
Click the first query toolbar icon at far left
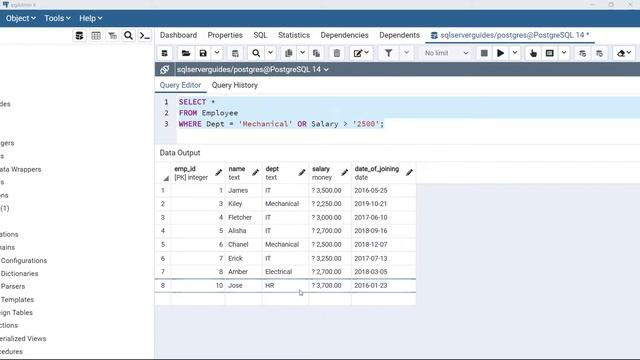pyautogui.click(x=164, y=53)
